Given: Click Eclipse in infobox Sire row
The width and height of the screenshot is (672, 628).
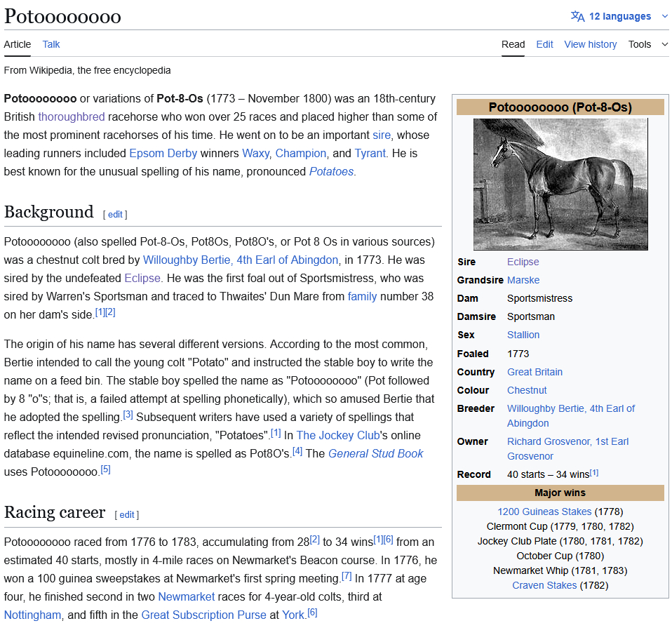Looking at the screenshot, I should [x=523, y=262].
